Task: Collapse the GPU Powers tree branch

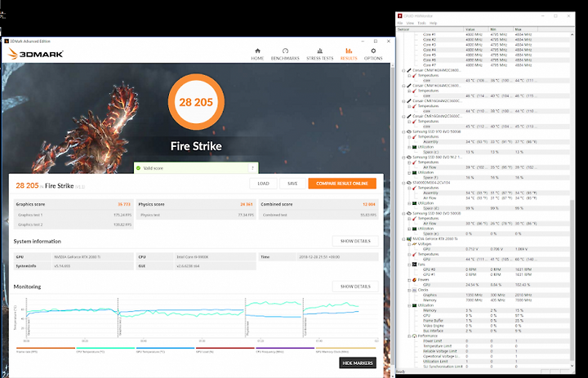Action: click(409, 280)
